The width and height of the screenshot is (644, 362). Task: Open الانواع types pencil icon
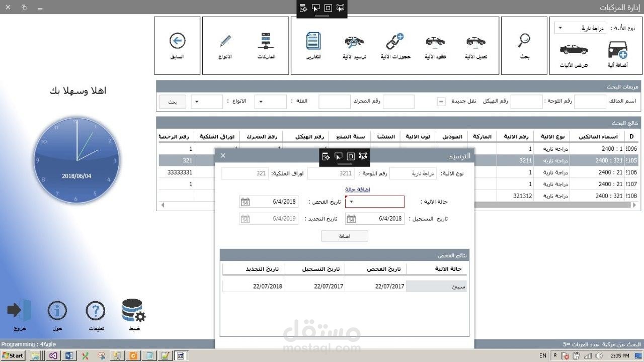225,40
